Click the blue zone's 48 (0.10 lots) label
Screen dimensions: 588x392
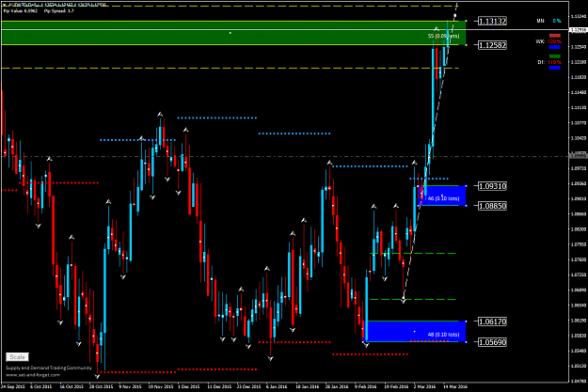coord(444,335)
